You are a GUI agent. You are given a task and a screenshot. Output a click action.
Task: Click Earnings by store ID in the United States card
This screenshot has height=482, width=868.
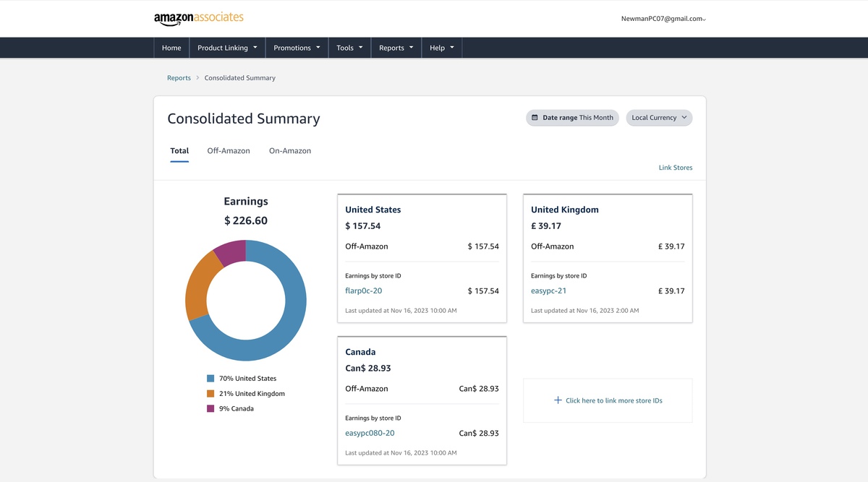tap(373, 276)
